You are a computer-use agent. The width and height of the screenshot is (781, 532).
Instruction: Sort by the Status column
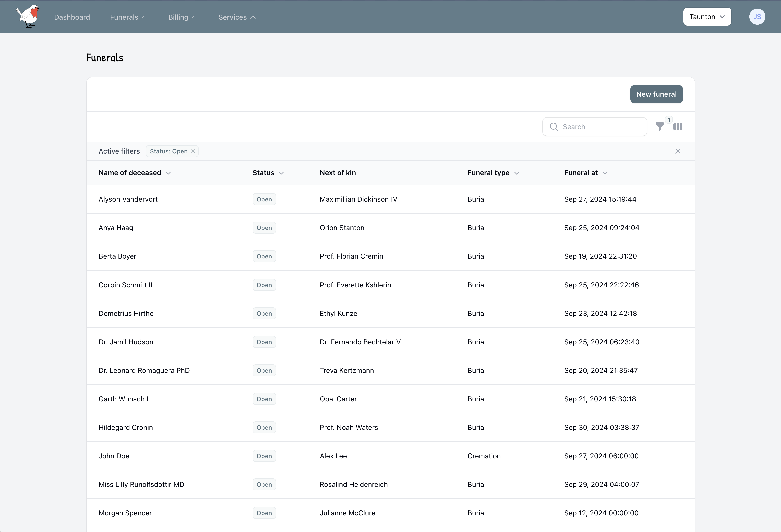tap(268, 173)
